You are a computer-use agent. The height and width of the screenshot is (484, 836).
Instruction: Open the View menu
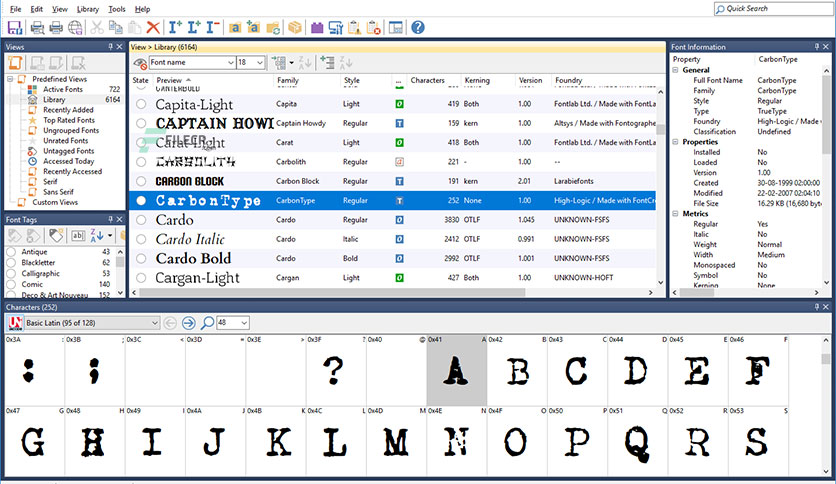click(x=60, y=9)
